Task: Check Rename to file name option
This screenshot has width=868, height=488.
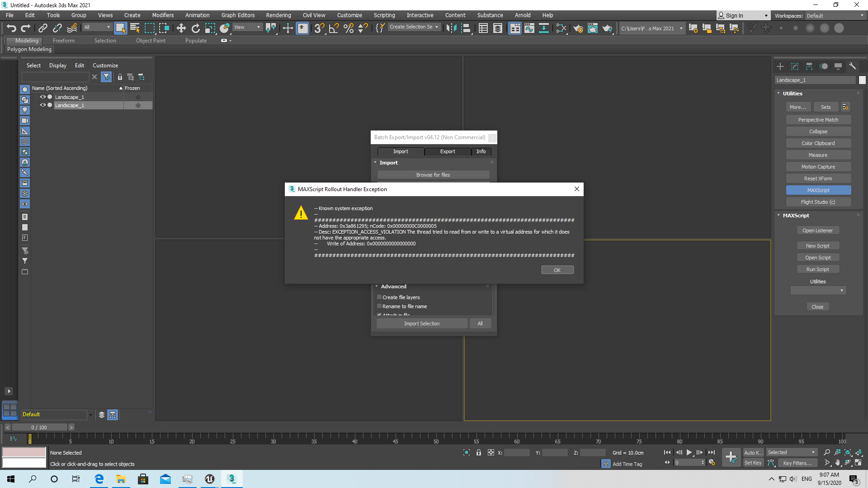Action: pyautogui.click(x=379, y=306)
